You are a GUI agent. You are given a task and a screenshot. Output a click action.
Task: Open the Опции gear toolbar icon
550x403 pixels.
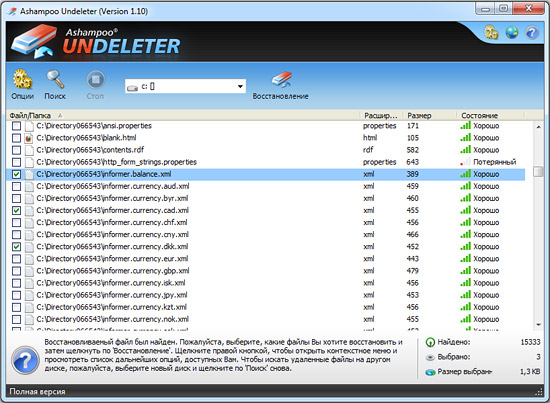coord(23,80)
